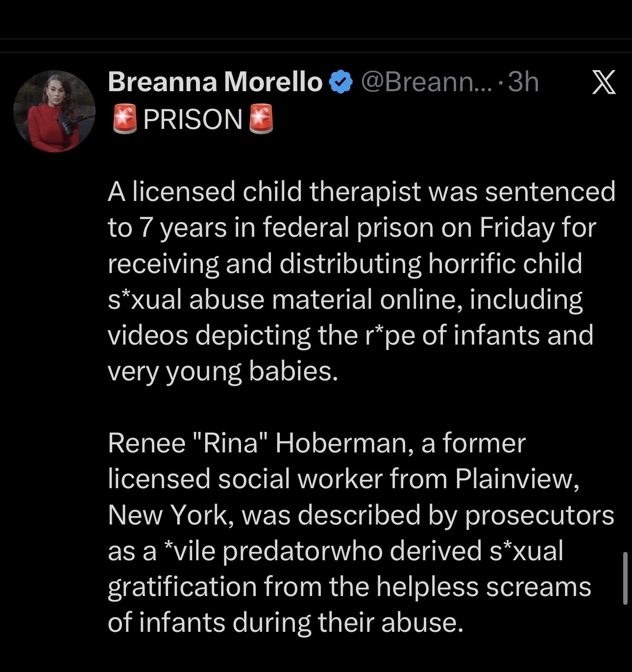Click the PRISON headline word
Image resolution: width=632 pixels, height=672 pixels.
(193, 119)
